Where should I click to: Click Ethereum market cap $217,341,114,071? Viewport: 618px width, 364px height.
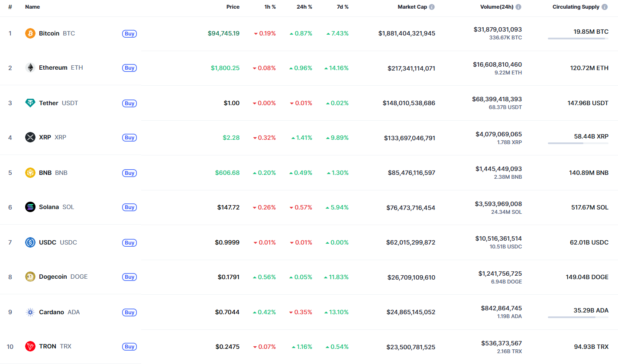point(411,68)
